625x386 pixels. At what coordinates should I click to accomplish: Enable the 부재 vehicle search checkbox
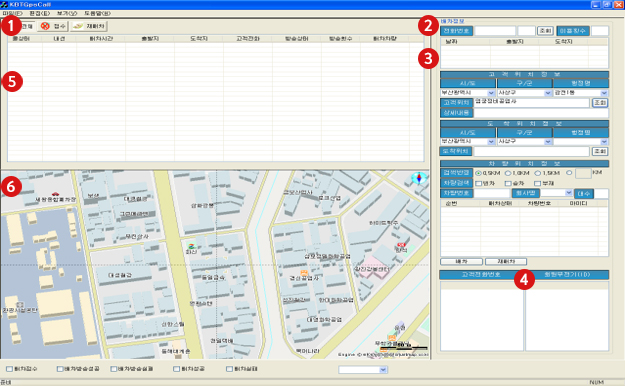pyautogui.click(x=537, y=183)
